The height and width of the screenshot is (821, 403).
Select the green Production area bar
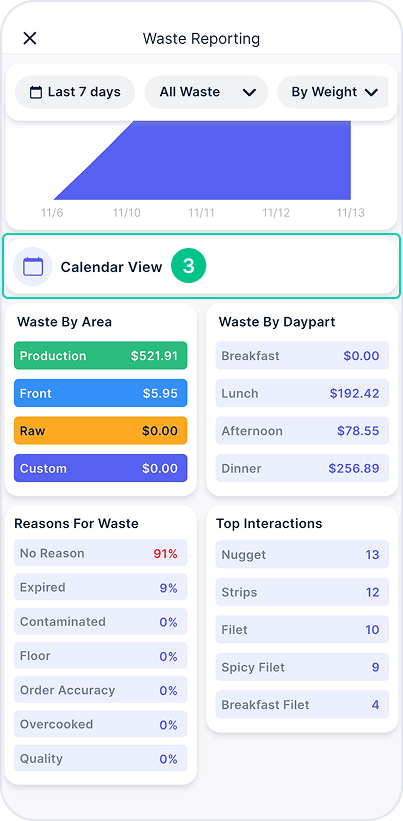[100, 356]
